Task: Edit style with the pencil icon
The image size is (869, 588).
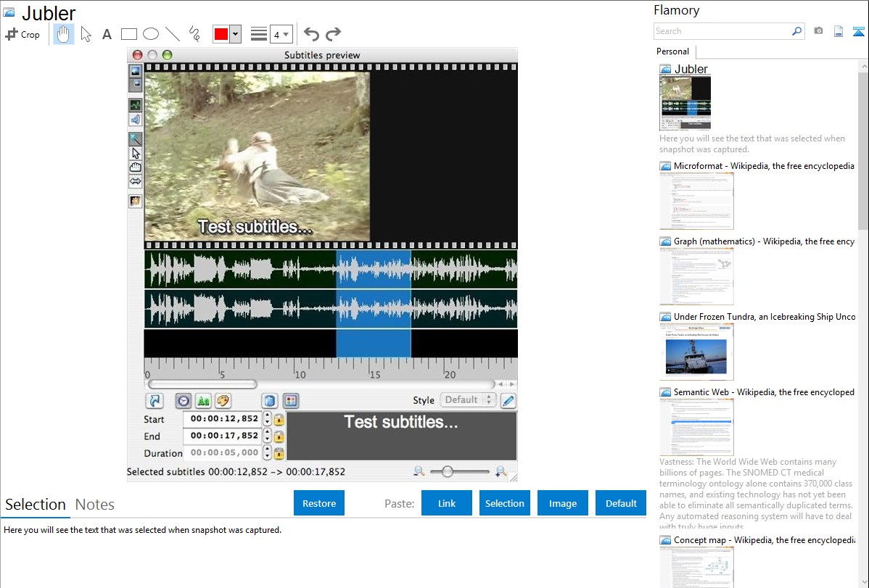Action: pos(508,401)
